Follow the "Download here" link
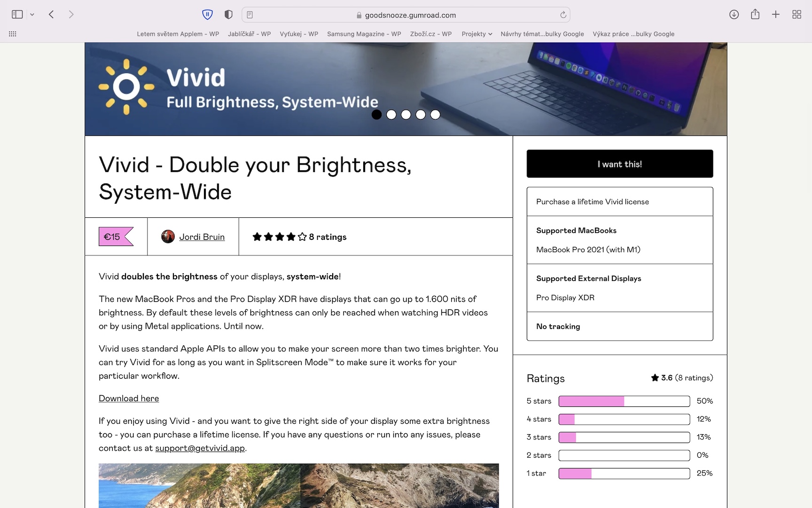 point(129,398)
